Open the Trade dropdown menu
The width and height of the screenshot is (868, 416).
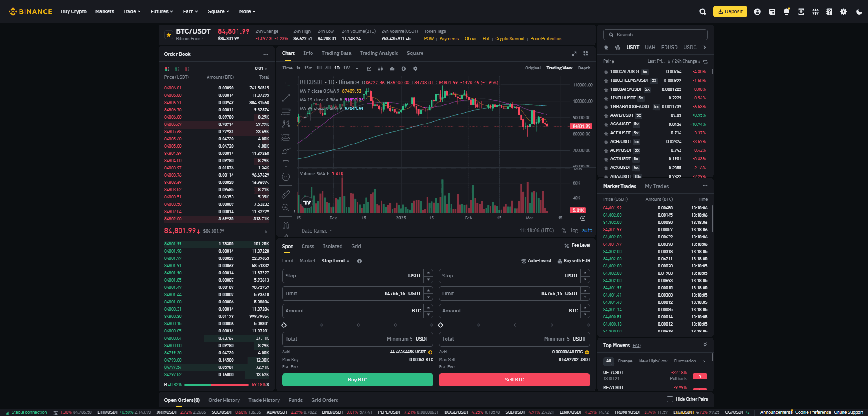click(132, 11)
